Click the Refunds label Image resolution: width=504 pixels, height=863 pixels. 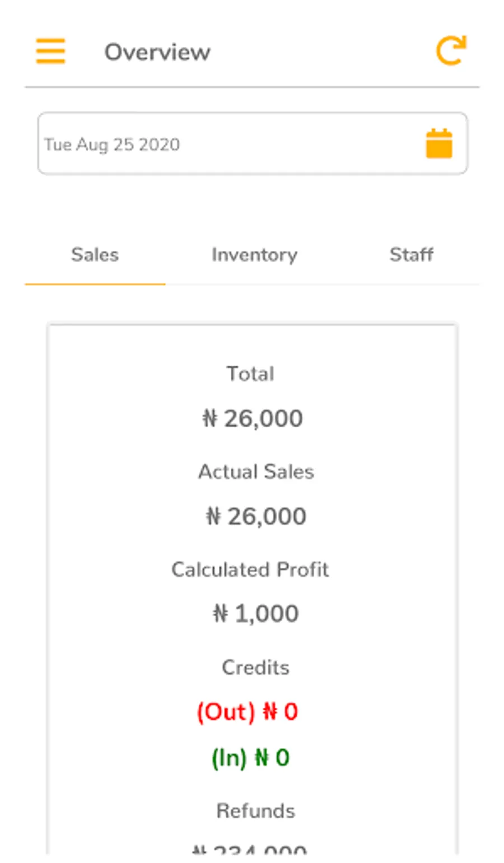(x=255, y=811)
